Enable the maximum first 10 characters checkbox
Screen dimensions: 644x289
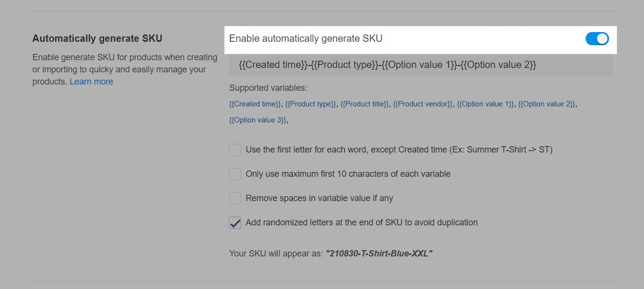pos(235,174)
